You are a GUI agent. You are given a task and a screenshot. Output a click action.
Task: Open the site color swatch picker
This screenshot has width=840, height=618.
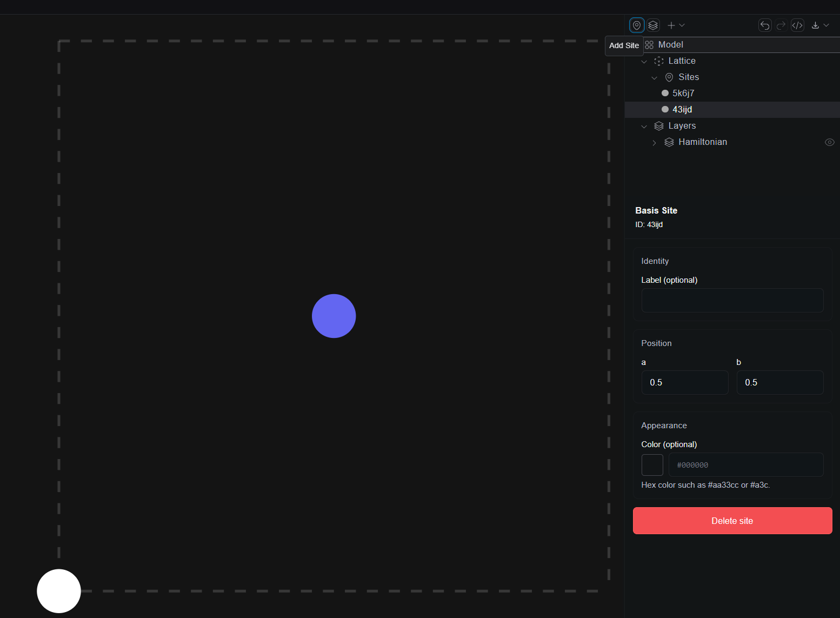click(x=652, y=465)
